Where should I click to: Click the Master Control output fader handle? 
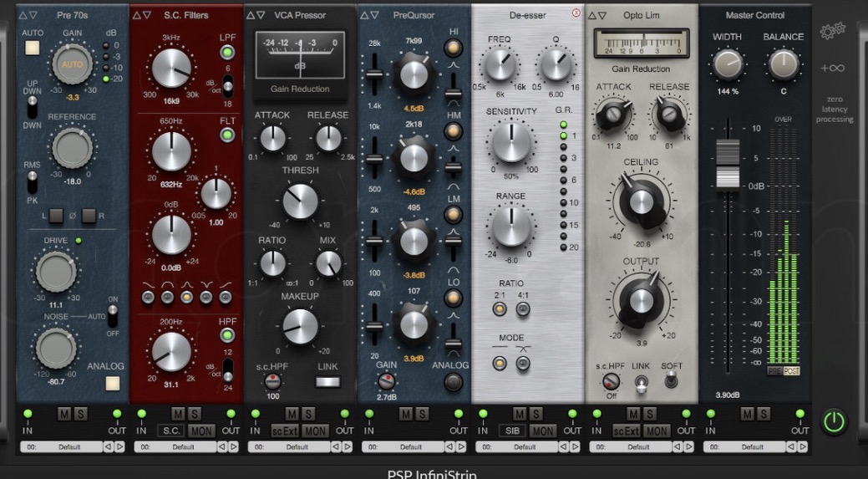tap(728, 165)
